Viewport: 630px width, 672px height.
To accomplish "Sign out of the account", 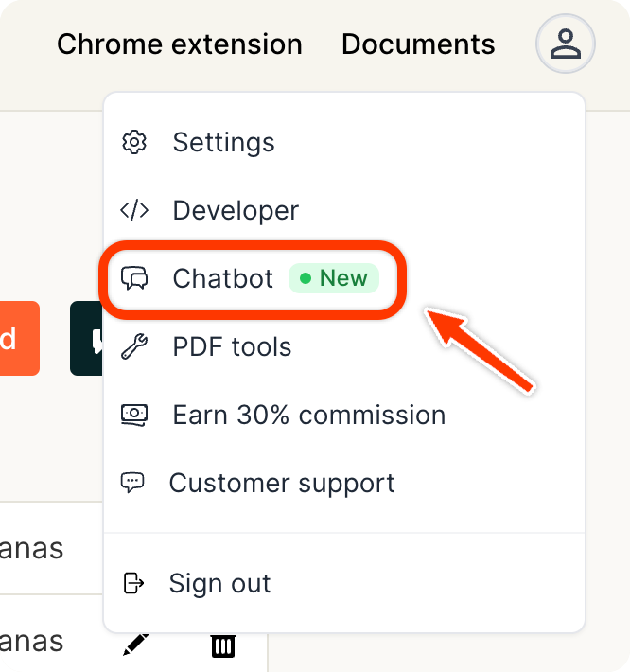I will pos(219,583).
